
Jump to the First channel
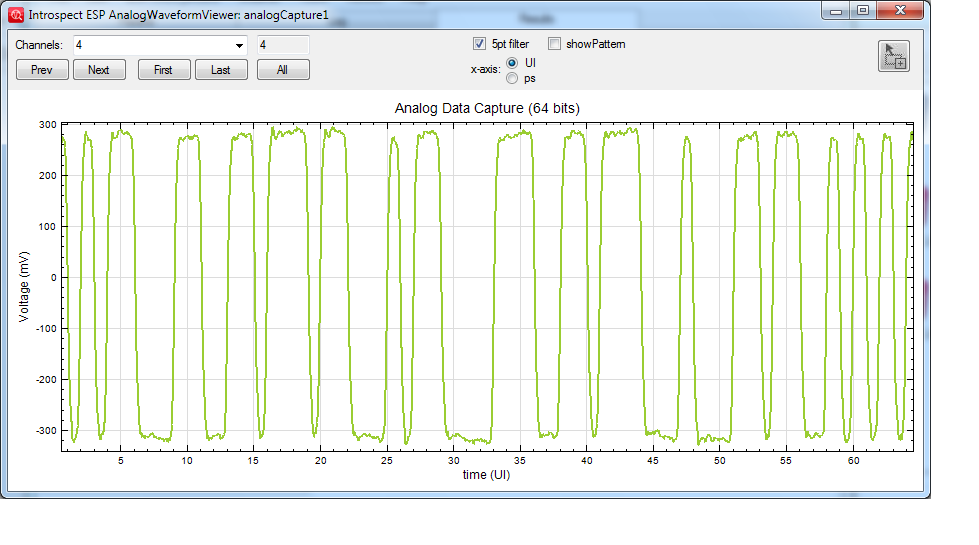point(163,70)
